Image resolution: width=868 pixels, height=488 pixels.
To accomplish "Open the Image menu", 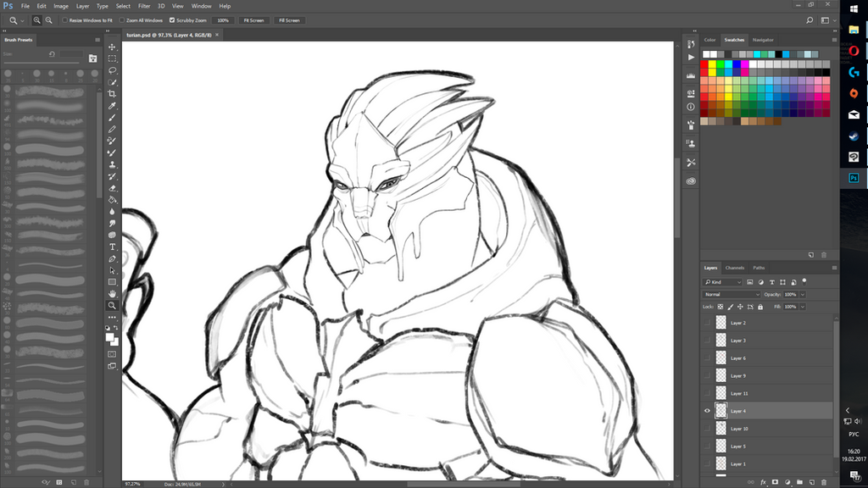I will tap(61, 6).
